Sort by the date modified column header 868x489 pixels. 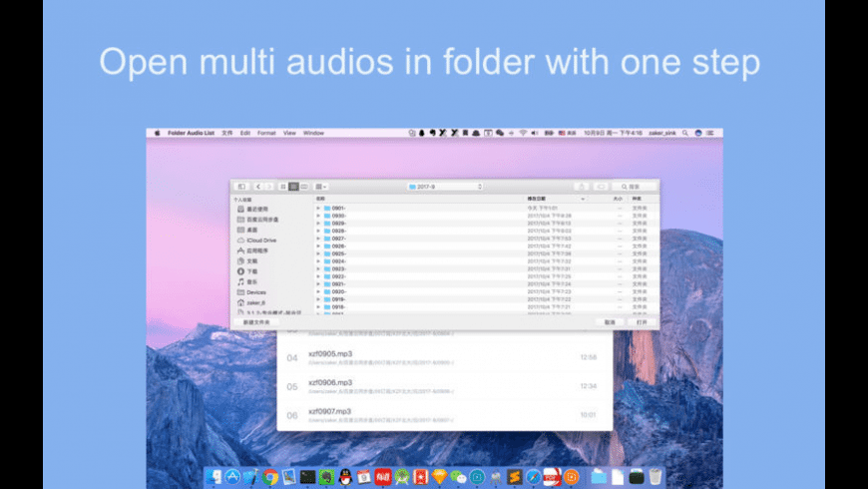click(556, 199)
